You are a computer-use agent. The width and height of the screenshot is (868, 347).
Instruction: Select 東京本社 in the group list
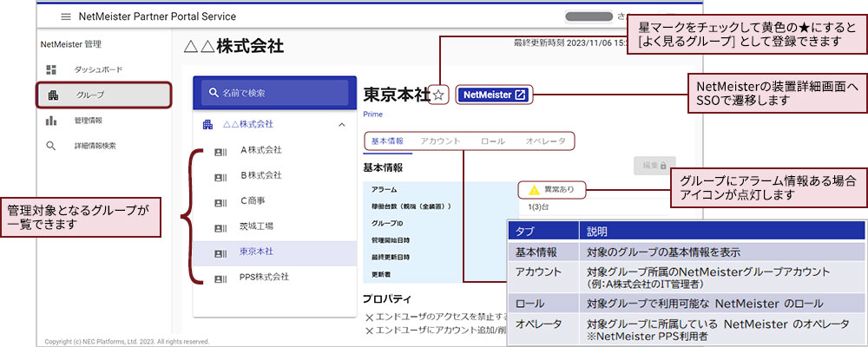256,252
